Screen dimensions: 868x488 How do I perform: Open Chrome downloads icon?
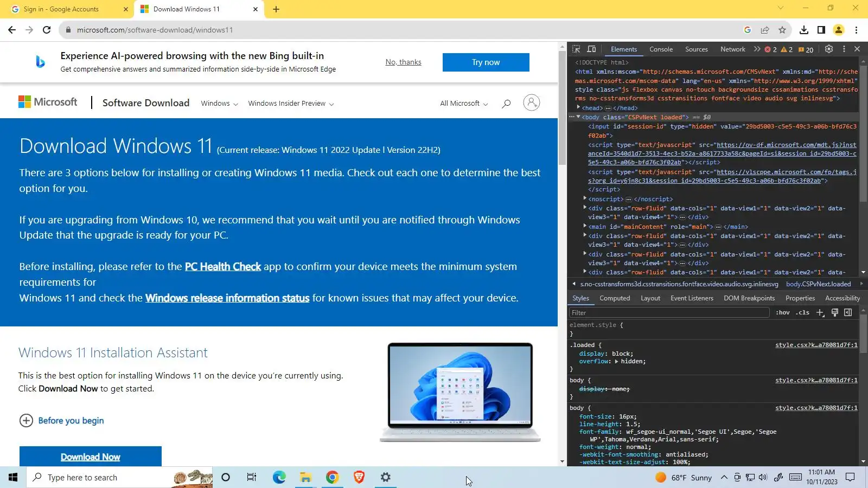click(804, 30)
